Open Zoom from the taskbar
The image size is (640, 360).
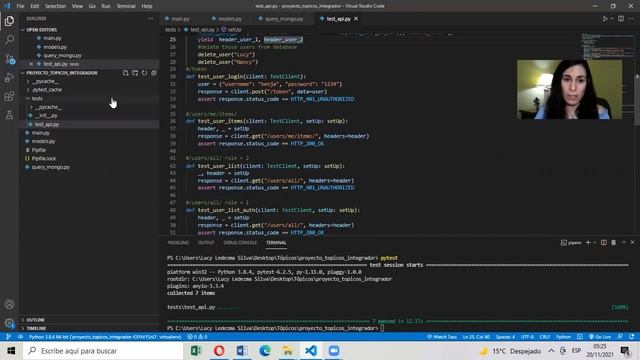click(334, 351)
